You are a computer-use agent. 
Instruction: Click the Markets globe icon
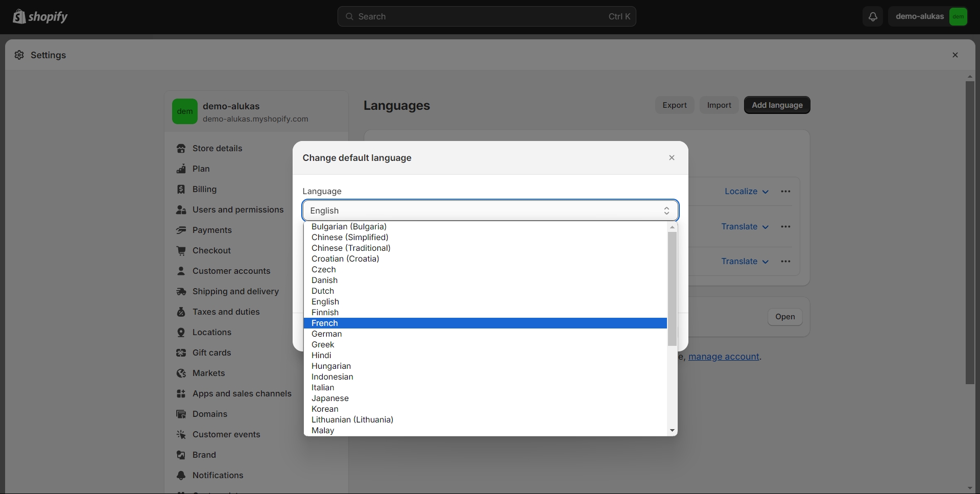(x=181, y=373)
